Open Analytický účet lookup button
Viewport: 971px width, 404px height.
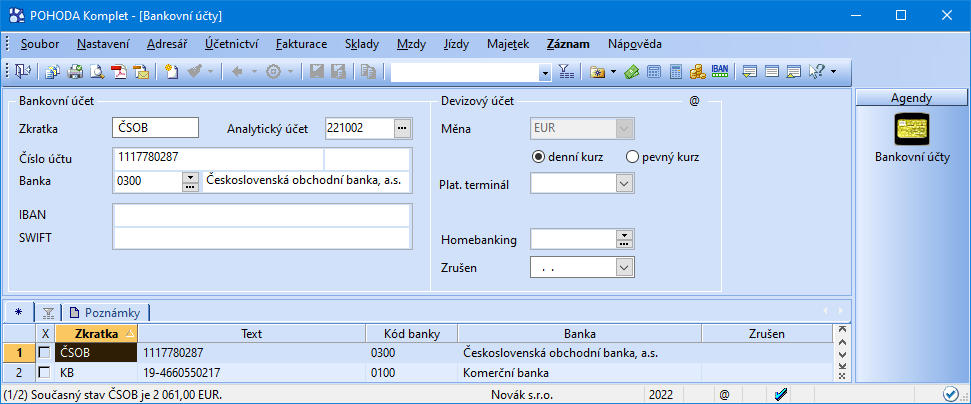tap(403, 128)
